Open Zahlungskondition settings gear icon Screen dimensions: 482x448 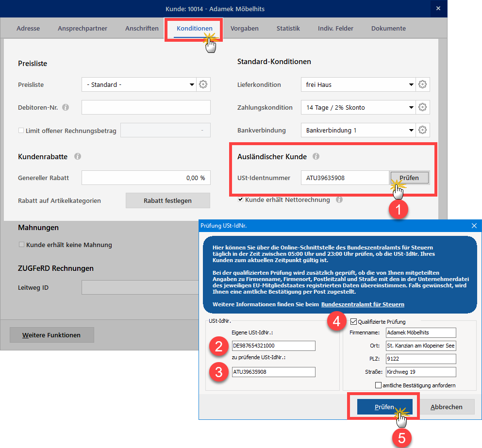(422, 107)
